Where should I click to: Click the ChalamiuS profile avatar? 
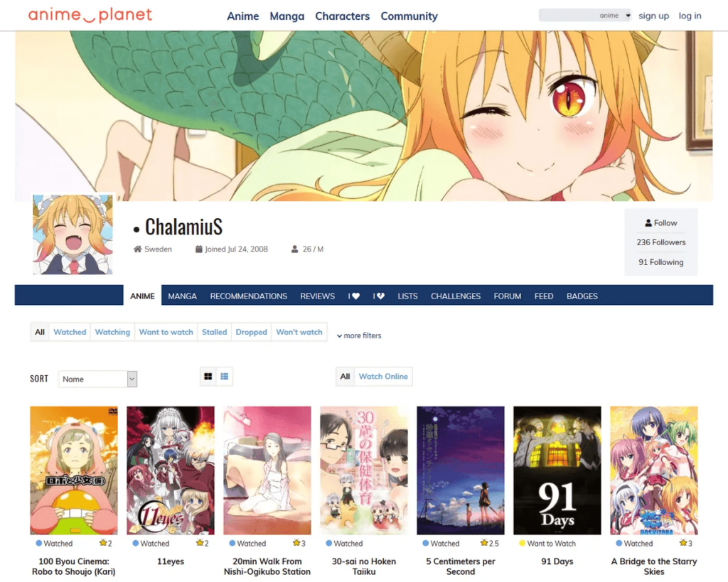coord(73,235)
